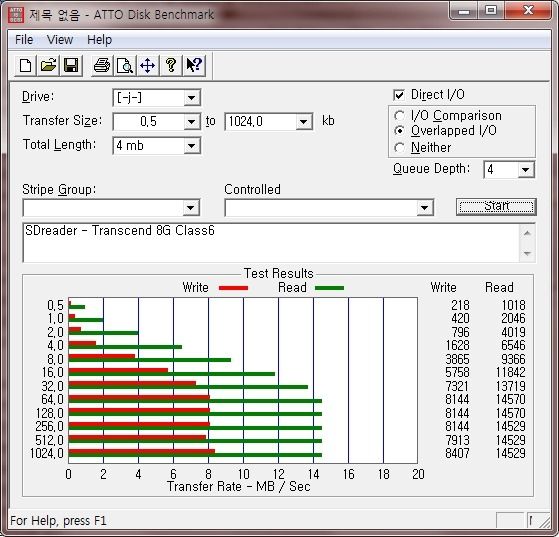559x537 pixels.
Task: Expand the Controlled dropdown
Action: tap(424, 208)
